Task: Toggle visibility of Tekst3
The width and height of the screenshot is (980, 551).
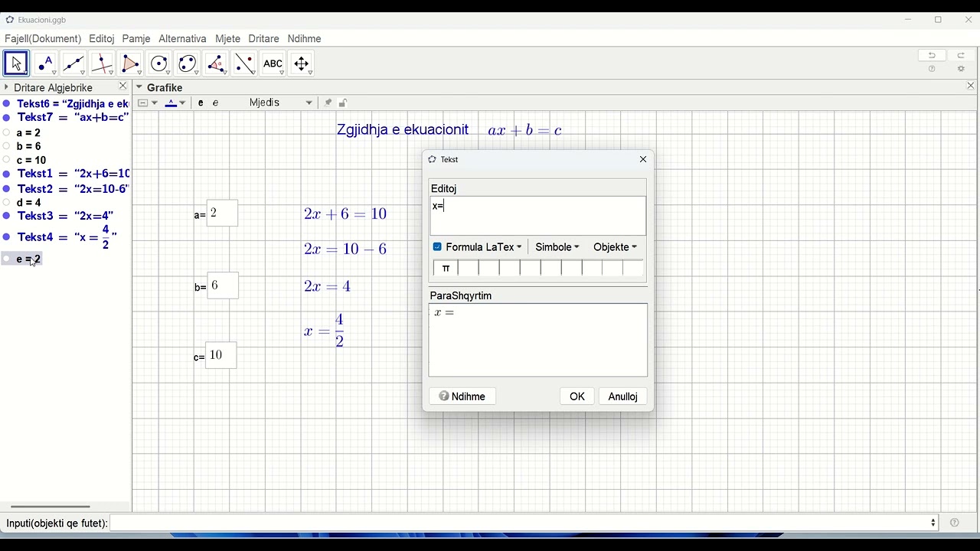Action: coord(6,216)
